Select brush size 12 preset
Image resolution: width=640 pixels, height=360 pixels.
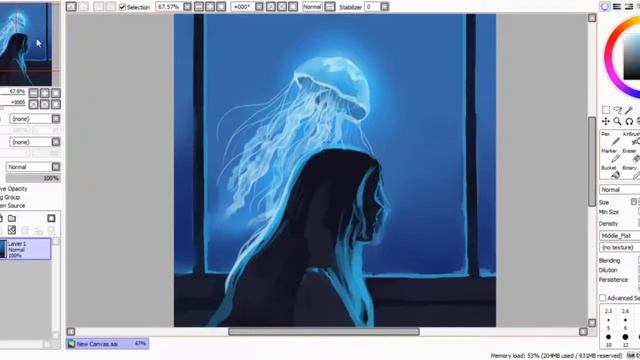pyautogui.click(x=625, y=340)
